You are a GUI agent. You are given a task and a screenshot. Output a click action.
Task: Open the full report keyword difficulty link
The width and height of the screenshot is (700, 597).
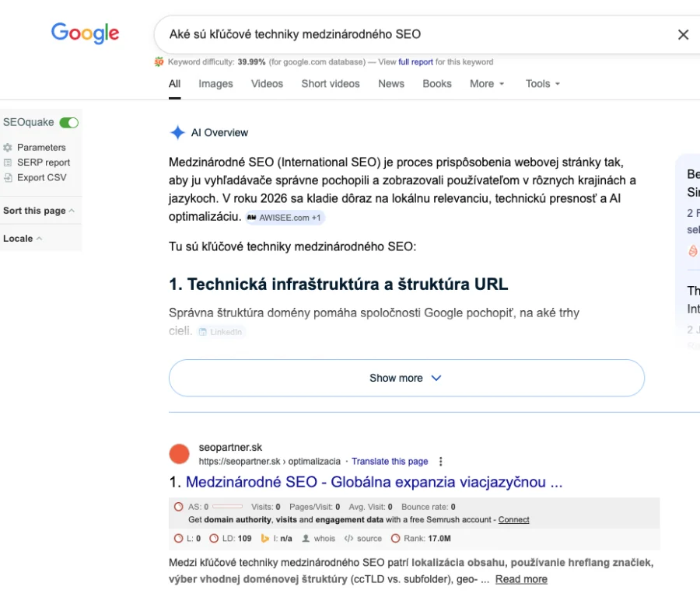[x=415, y=62]
